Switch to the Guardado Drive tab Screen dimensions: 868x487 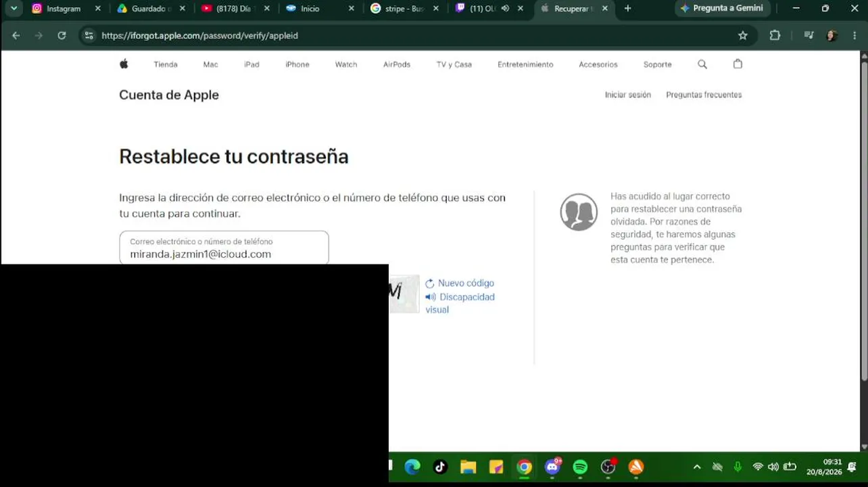coord(150,9)
